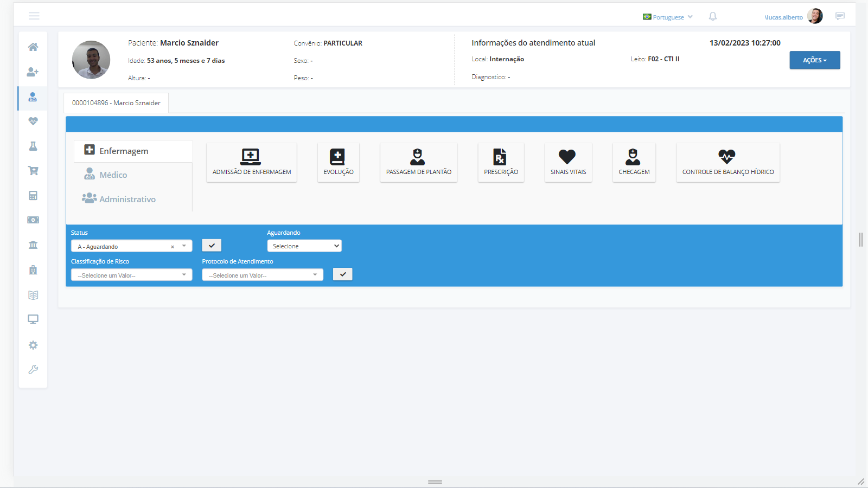
Task: Select the Administrativo section
Action: (127, 199)
